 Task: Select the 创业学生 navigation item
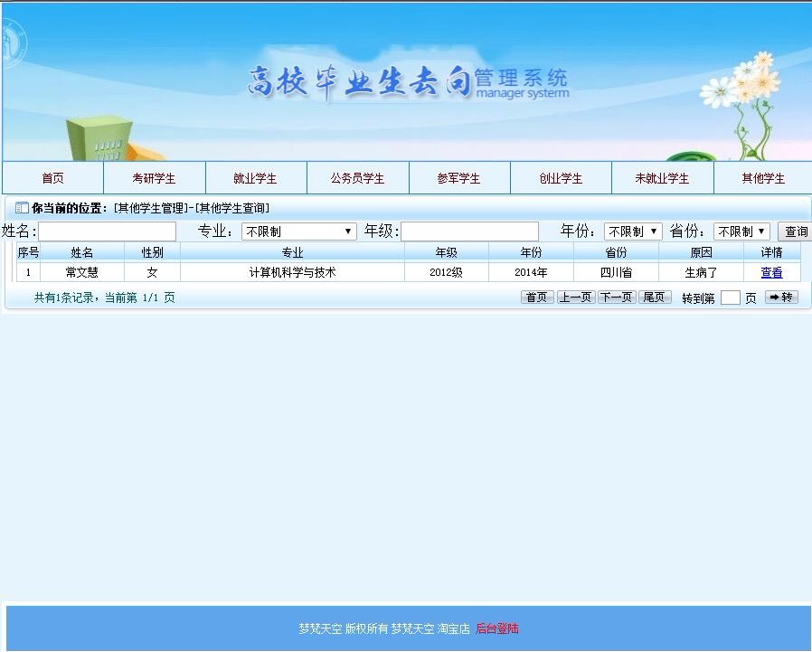click(562, 177)
